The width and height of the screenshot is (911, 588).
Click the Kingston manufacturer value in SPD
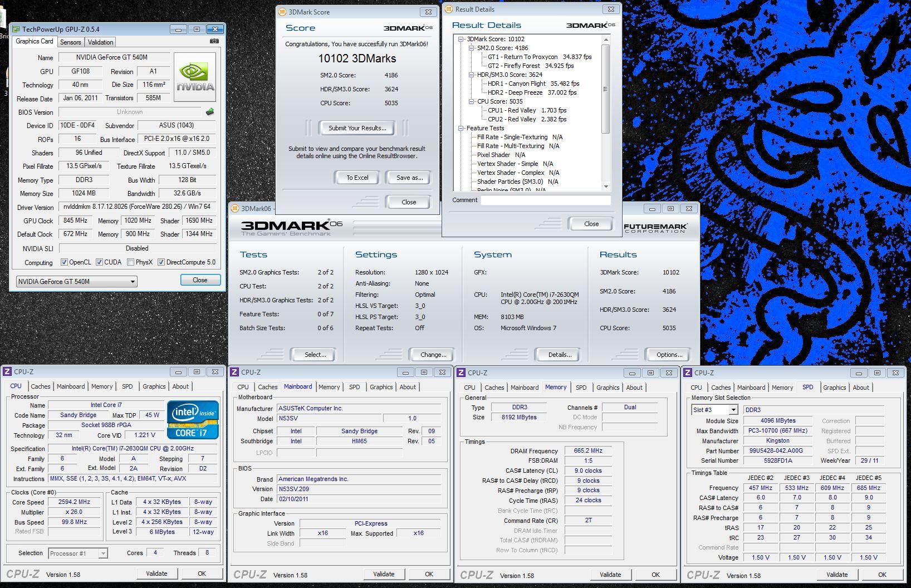(x=778, y=440)
